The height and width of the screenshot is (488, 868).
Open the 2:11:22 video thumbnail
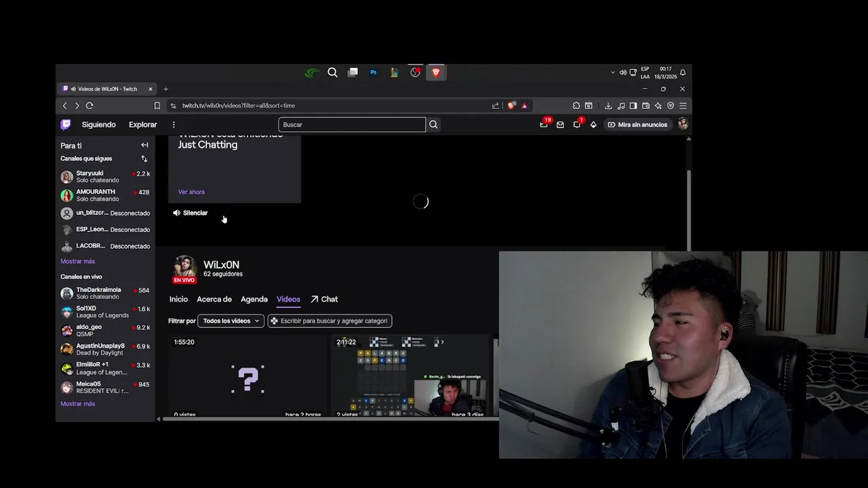(x=410, y=376)
